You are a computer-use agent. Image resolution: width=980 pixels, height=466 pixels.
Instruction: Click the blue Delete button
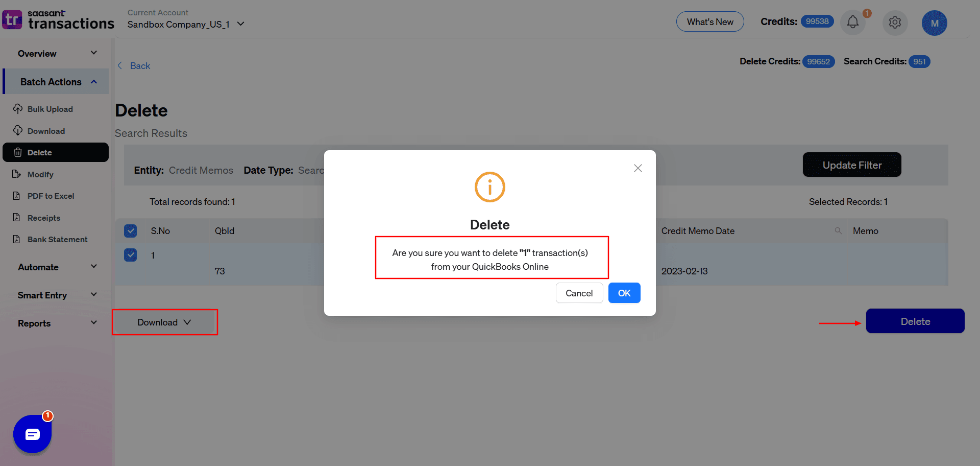coord(915,321)
